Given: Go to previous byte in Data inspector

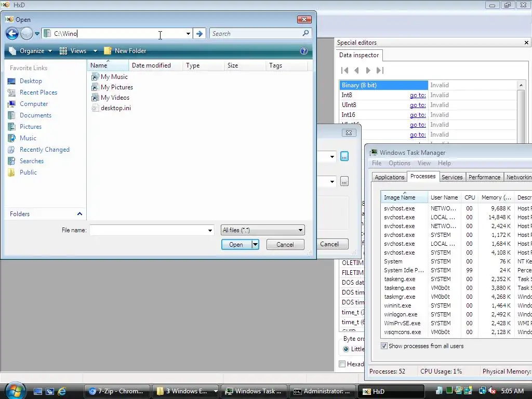Looking at the screenshot, I should click(356, 71).
